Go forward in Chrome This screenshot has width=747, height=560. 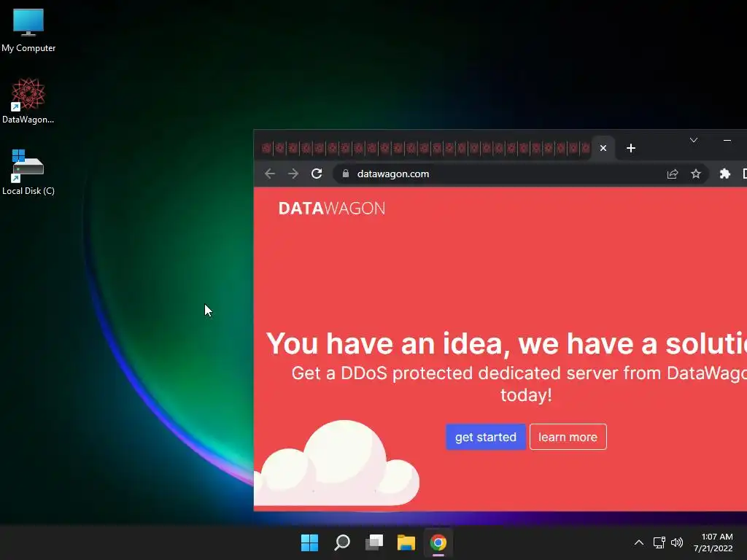point(293,174)
